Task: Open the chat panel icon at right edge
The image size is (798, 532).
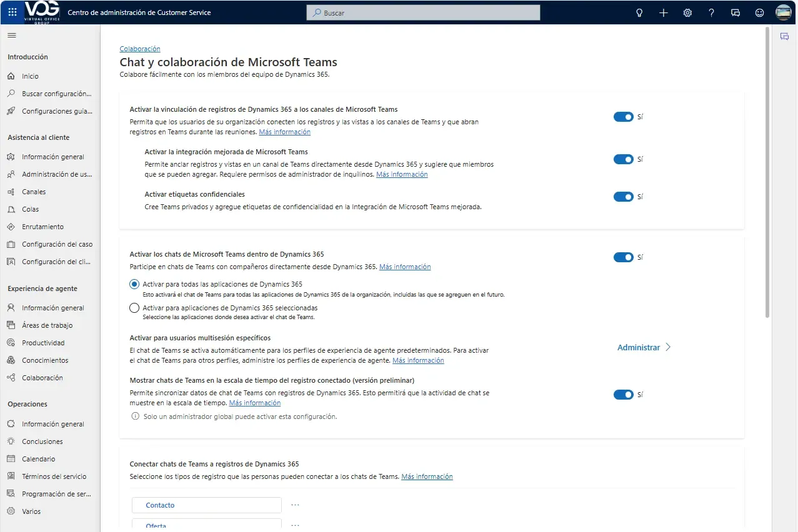Action: point(784,37)
